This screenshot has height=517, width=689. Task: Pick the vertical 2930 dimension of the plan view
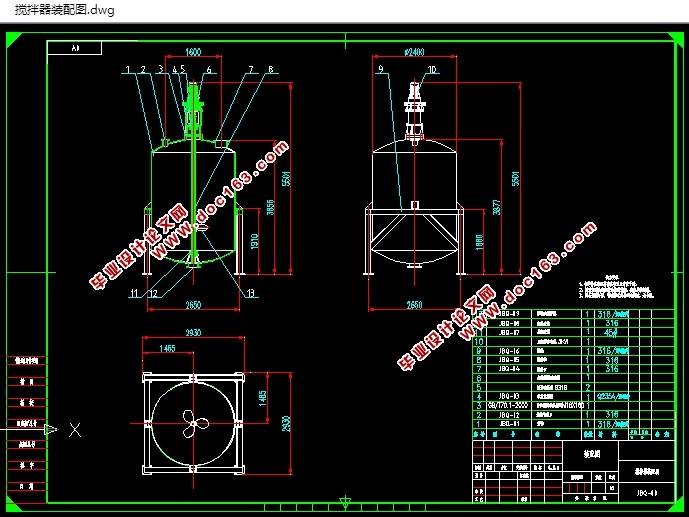(286, 423)
